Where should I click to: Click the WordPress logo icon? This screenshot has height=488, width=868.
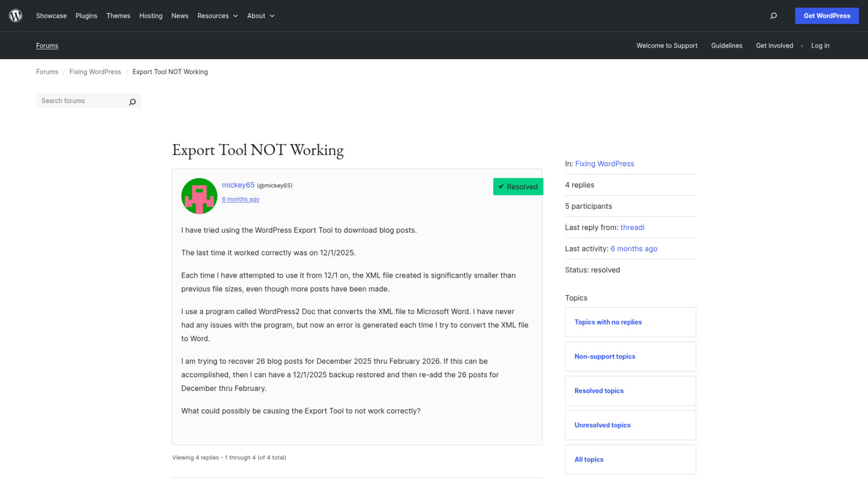[16, 16]
